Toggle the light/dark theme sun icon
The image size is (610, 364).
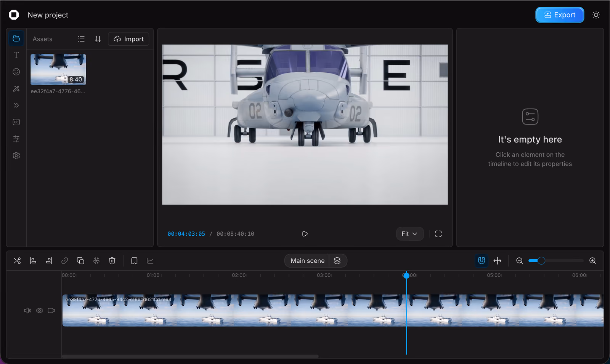(x=596, y=15)
